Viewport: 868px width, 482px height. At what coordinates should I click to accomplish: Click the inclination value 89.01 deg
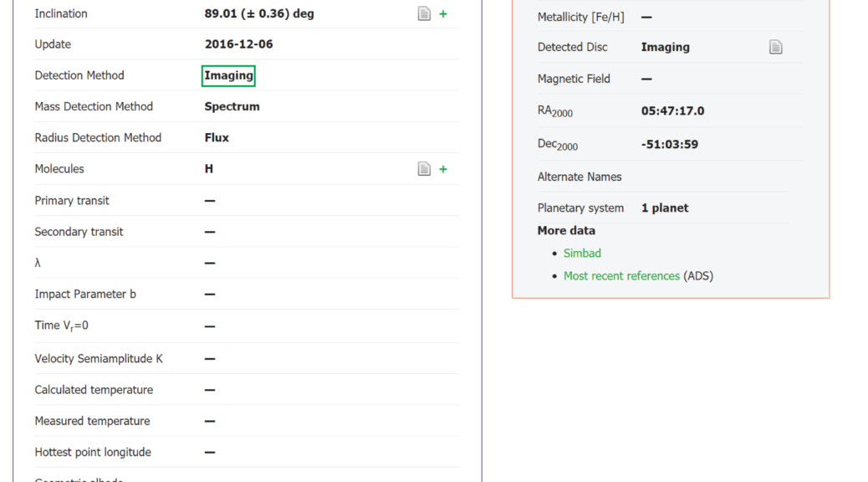pos(259,13)
